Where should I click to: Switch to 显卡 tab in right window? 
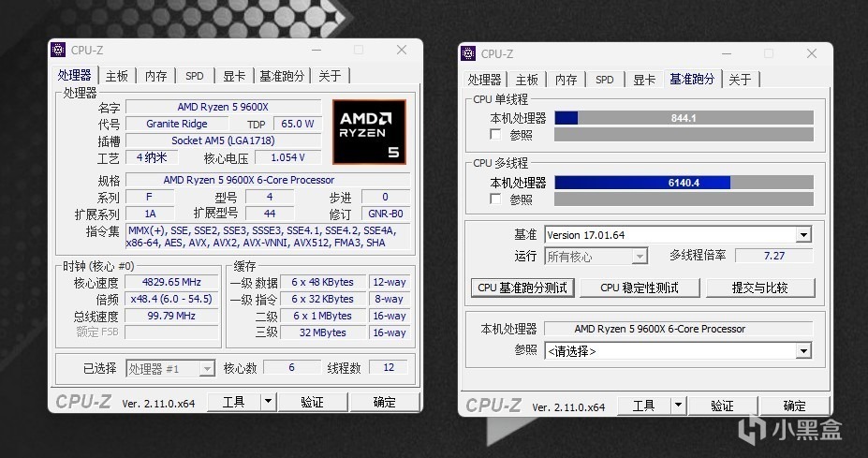point(644,80)
